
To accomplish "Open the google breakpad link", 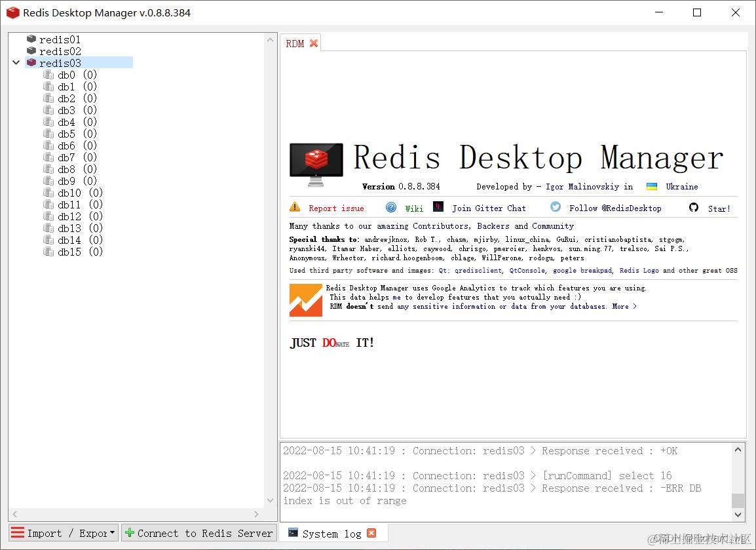I will (x=583, y=271).
